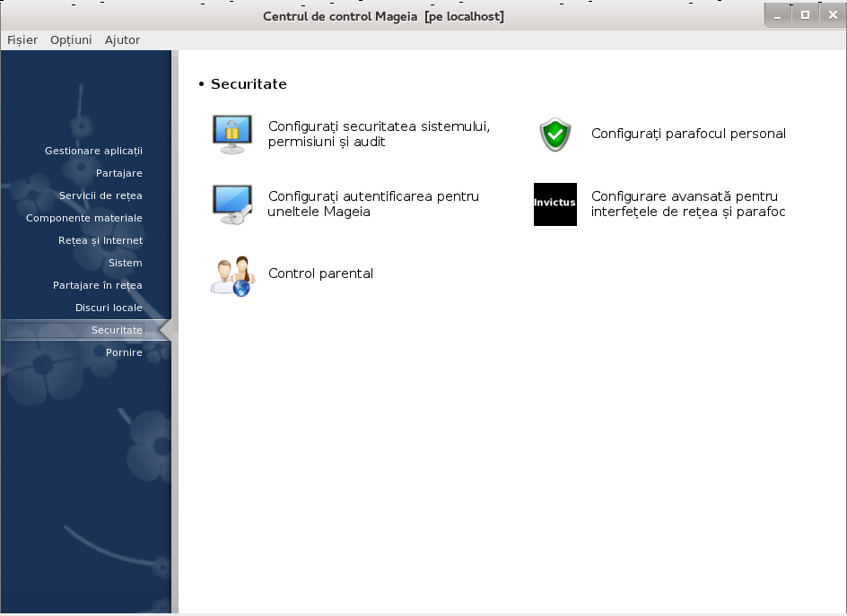Open the Ajutor menu

coord(122,40)
